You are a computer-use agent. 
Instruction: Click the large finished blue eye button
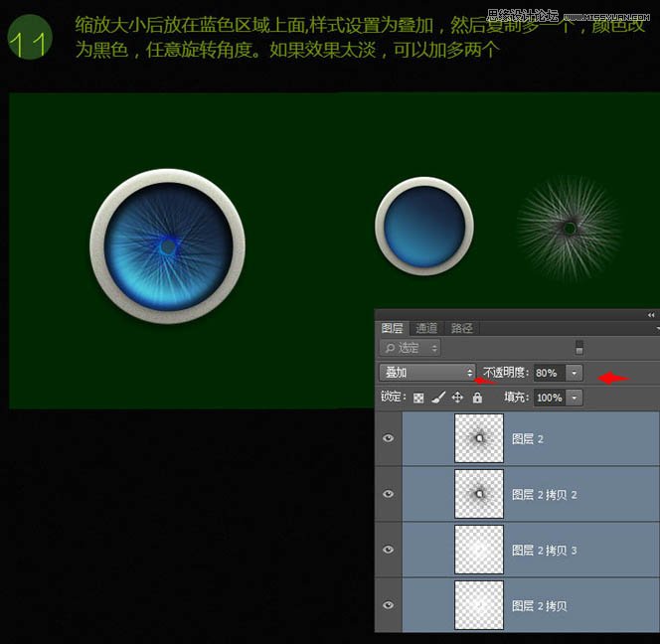click(x=168, y=246)
